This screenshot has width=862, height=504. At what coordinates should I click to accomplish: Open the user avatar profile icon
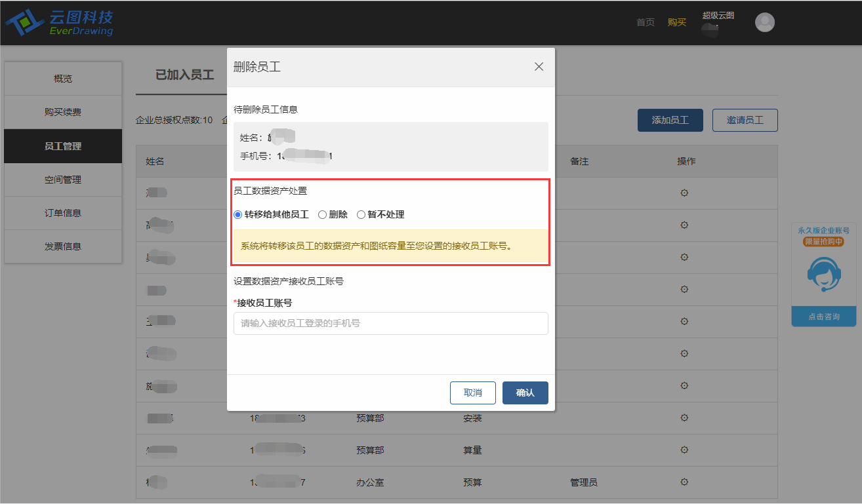point(764,22)
